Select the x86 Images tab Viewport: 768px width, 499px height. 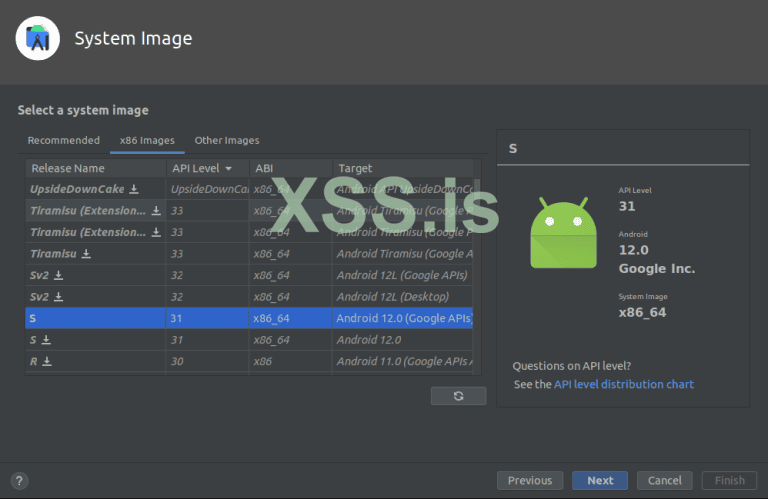(147, 141)
